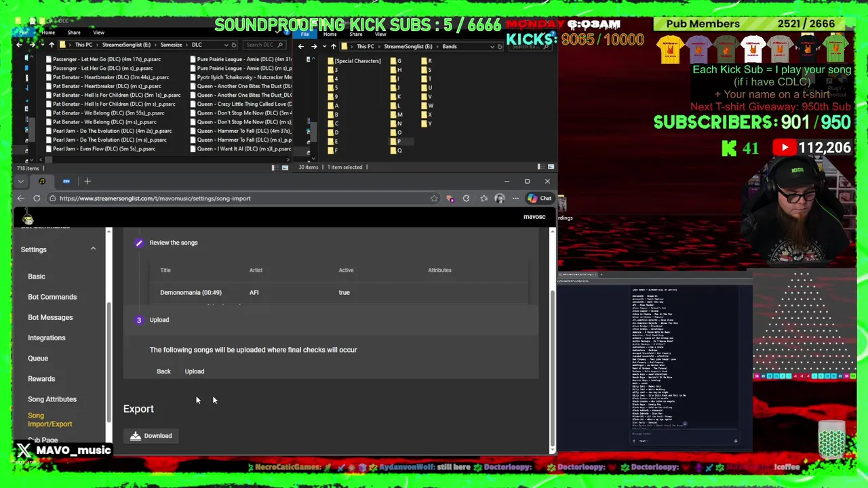Image resolution: width=868 pixels, height=488 pixels.
Task: Click the Attributes column header
Action: pos(439,270)
